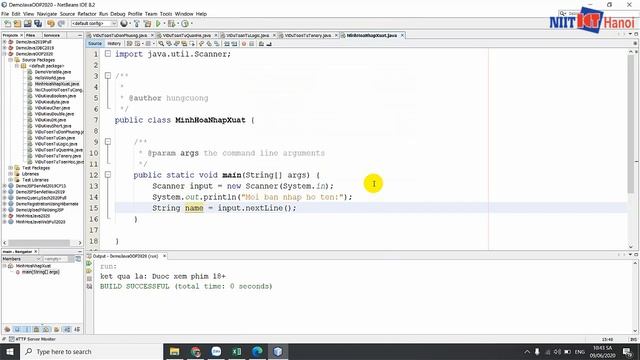
Task: Click the New Project toolbar icon
Action: (x=17, y=24)
